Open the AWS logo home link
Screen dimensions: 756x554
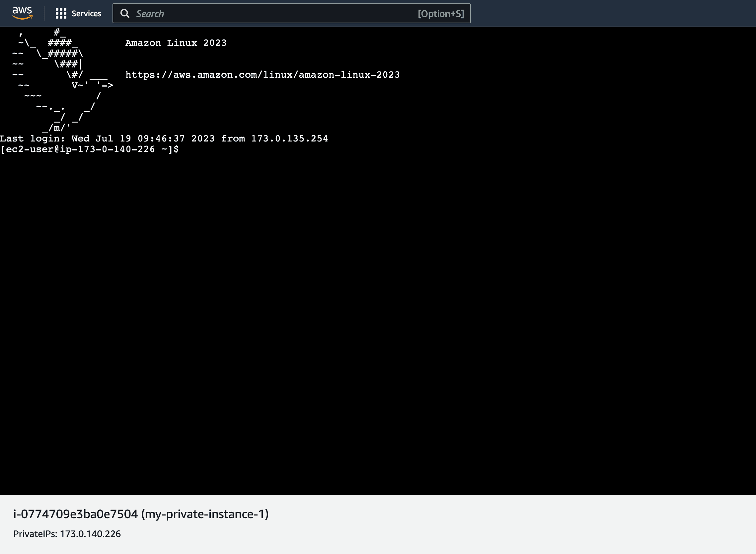point(22,13)
